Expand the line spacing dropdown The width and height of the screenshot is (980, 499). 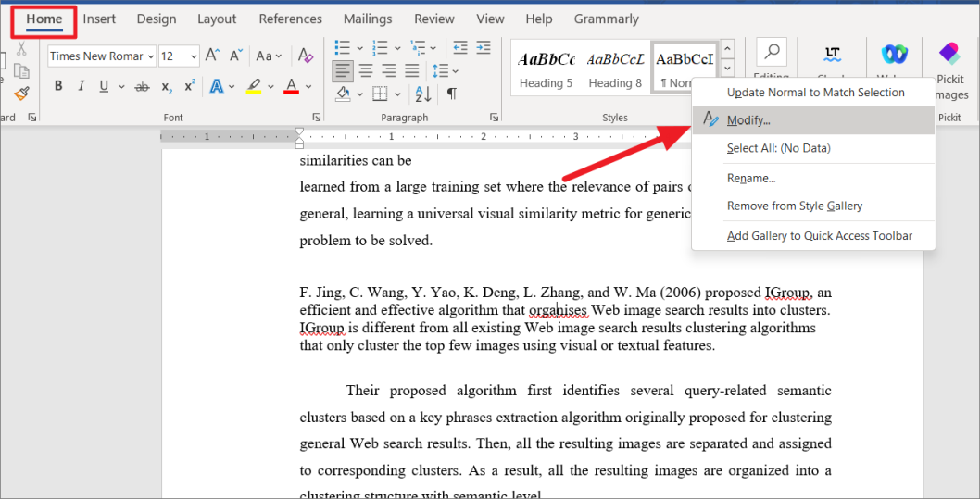point(455,70)
